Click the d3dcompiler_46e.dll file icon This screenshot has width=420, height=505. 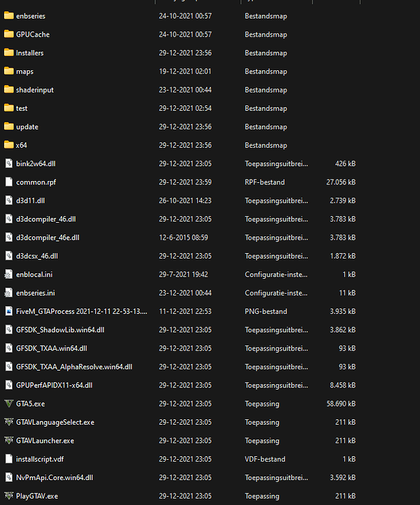coord(9,238)
